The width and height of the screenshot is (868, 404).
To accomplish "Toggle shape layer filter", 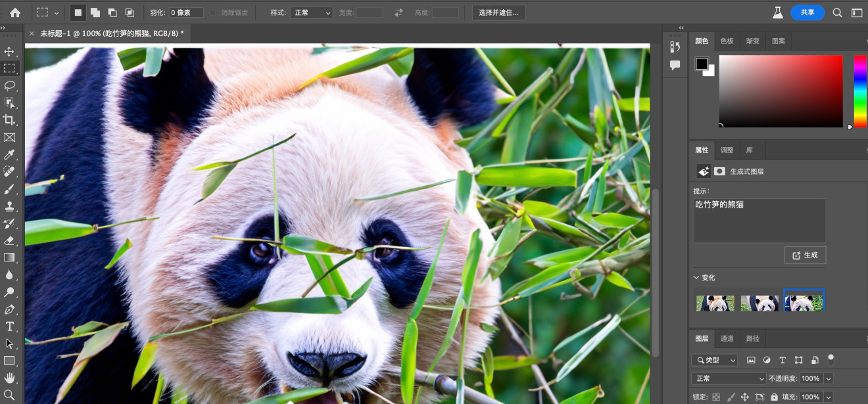I will [799, 360].
